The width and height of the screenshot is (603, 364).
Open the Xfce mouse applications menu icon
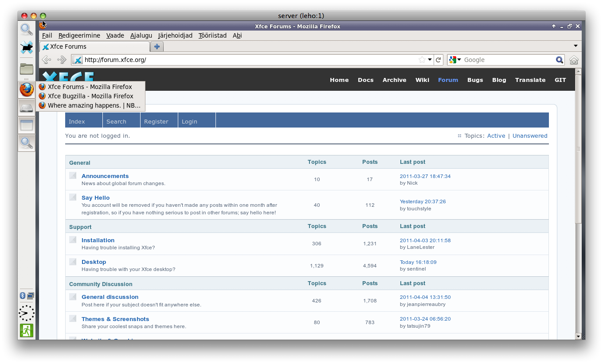27,47
